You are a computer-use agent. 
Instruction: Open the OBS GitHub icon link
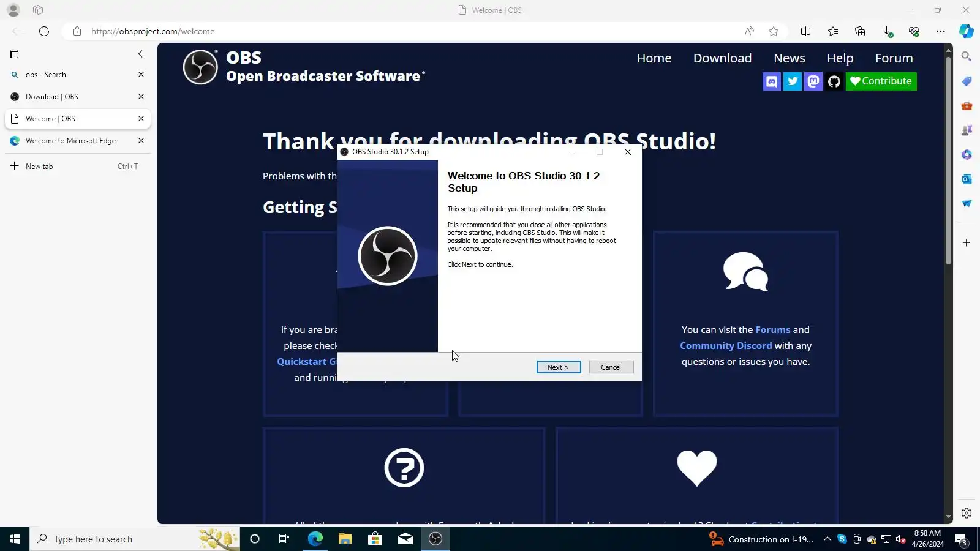pos(834,81)
